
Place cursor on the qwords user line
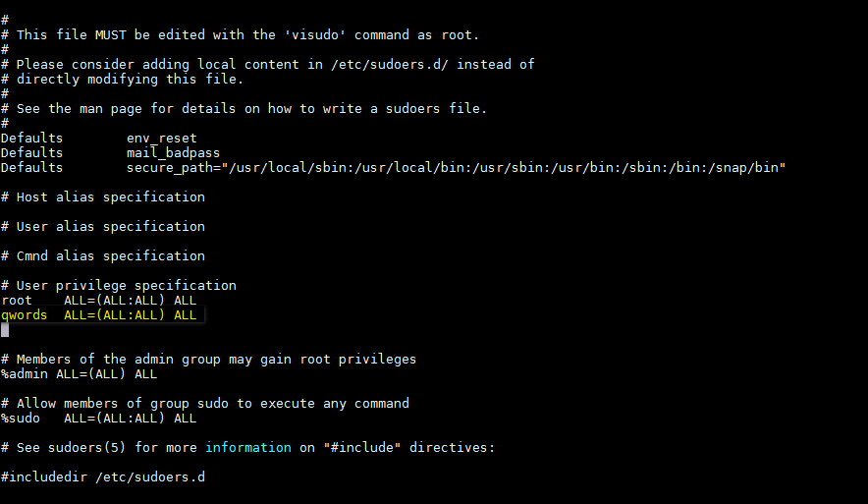(99, 315)
